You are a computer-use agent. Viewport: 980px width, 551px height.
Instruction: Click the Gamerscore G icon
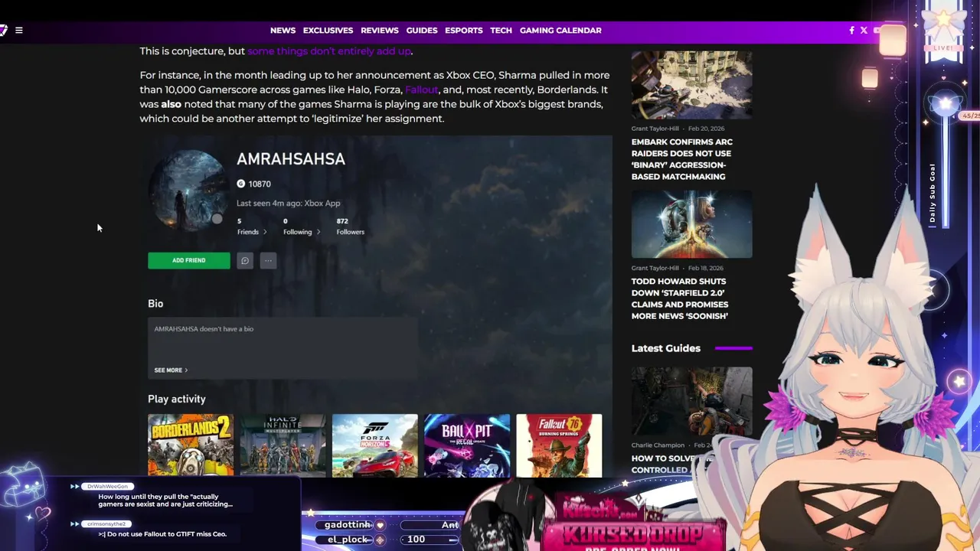pyautogui.click(x=240, y=184)
